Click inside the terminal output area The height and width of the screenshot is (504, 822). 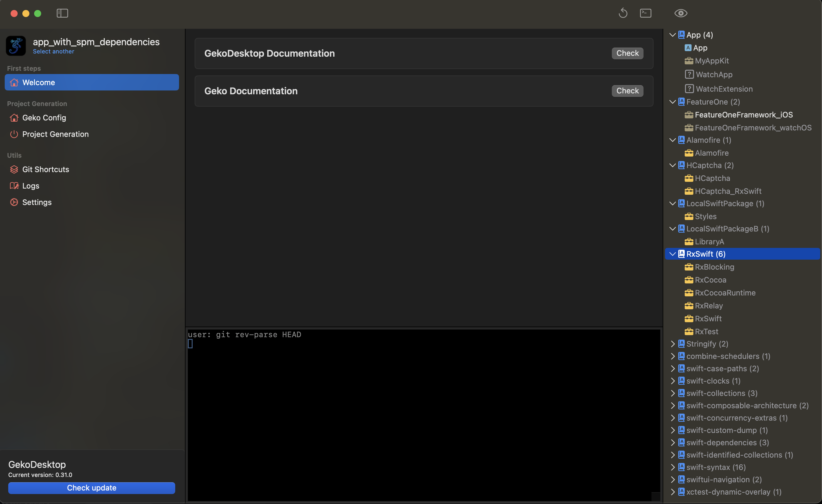(x=424, y=417)
